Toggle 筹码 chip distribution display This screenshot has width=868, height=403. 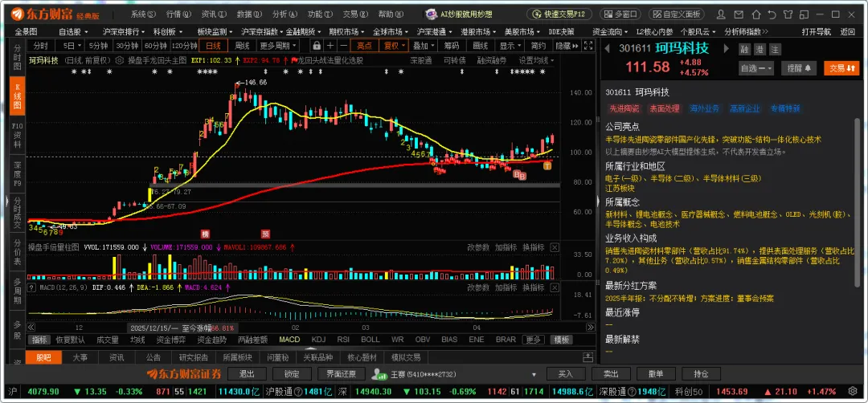click(452, 45)
